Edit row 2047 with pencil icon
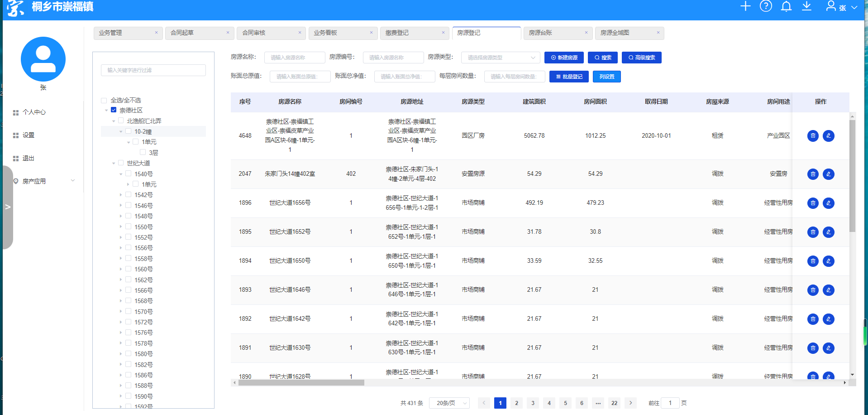868x415 pixels. [x=829, y=174]
